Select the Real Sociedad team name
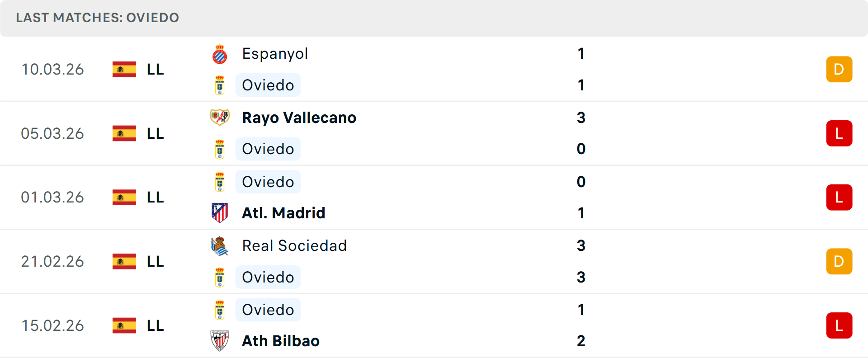The image size is (868, 358). pyautogui.click(x=294, y=246)
